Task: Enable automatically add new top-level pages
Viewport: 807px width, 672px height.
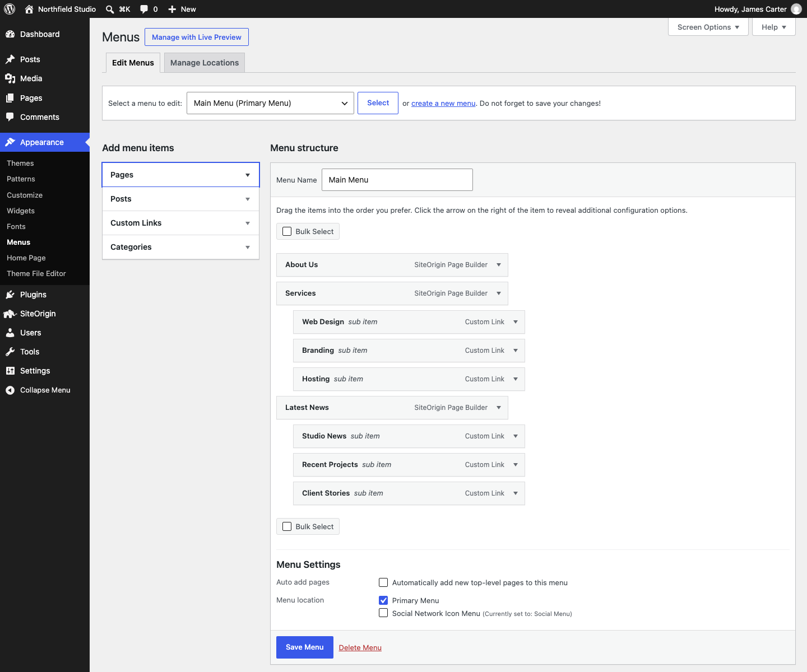Action: point(383,582)
